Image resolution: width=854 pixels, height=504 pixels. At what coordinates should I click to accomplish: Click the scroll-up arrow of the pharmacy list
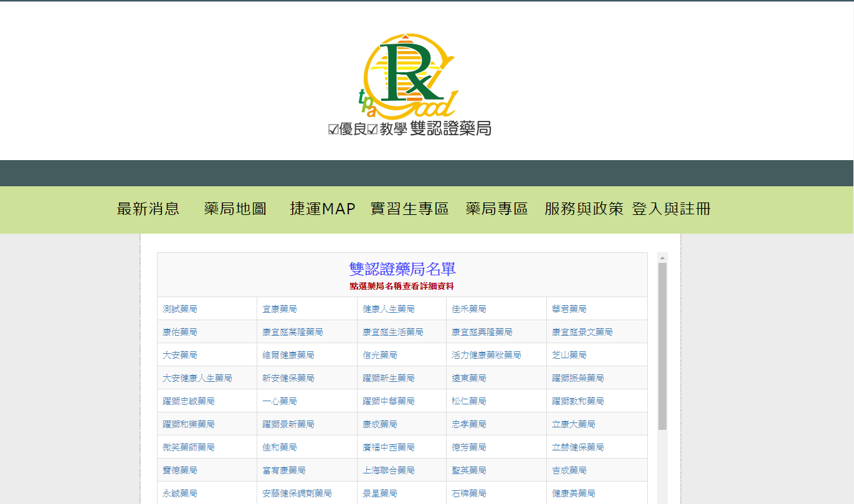pos(662,257)
